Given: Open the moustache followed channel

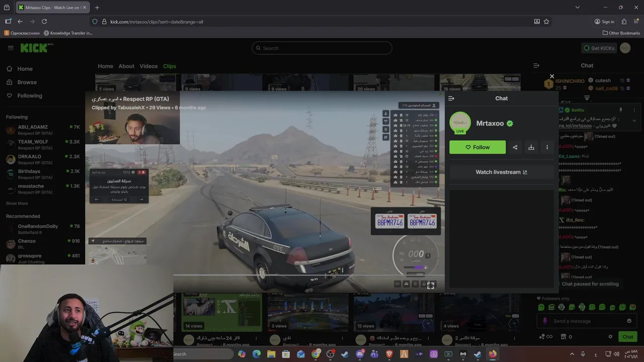Looking at the screenshot, I should coord(43,189).
